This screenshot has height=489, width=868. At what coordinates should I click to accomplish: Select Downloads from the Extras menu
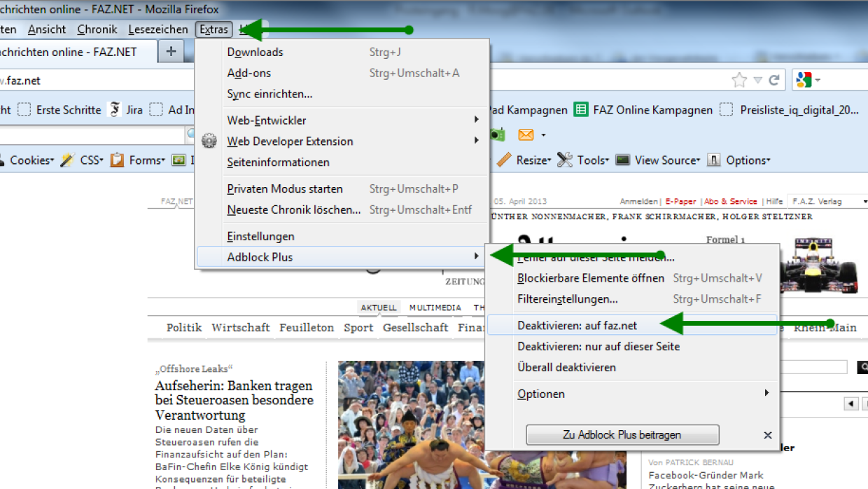click(342, 52)
